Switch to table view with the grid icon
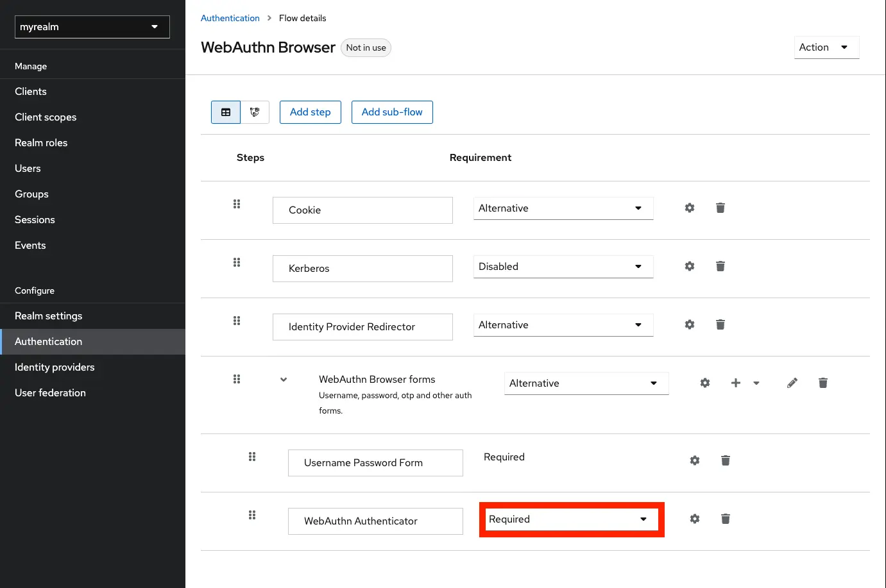The height and width of the screenshot is (588, 886). (225, 112)
